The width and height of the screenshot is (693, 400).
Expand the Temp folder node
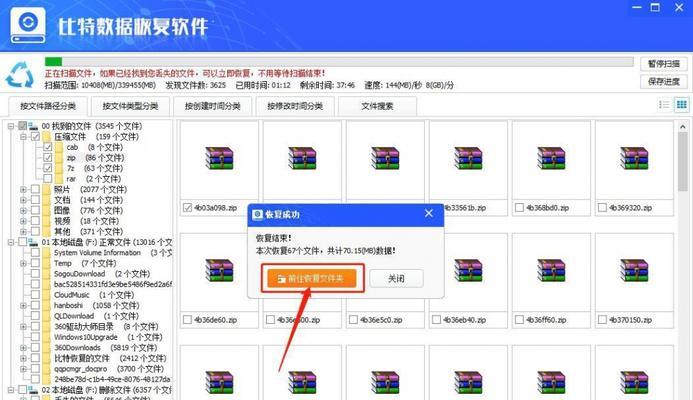(x=23, y=263)
